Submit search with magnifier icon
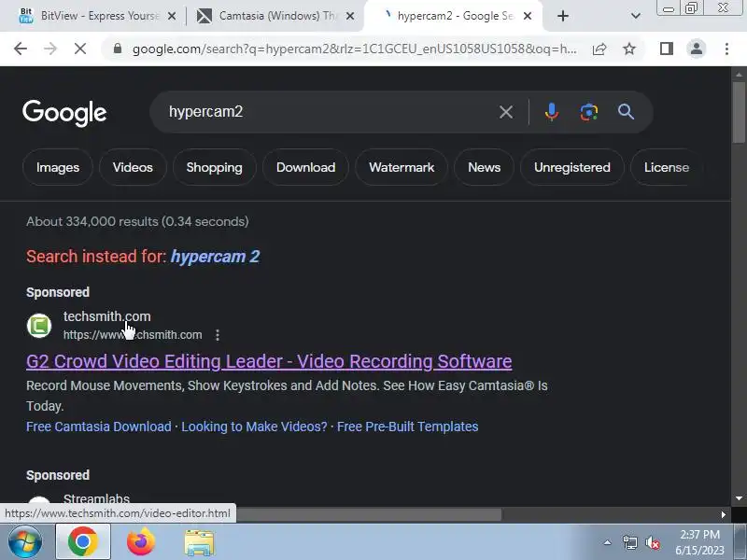Viewport: 747px width, 560px height. pyautogui.click(x=626, y=112)
